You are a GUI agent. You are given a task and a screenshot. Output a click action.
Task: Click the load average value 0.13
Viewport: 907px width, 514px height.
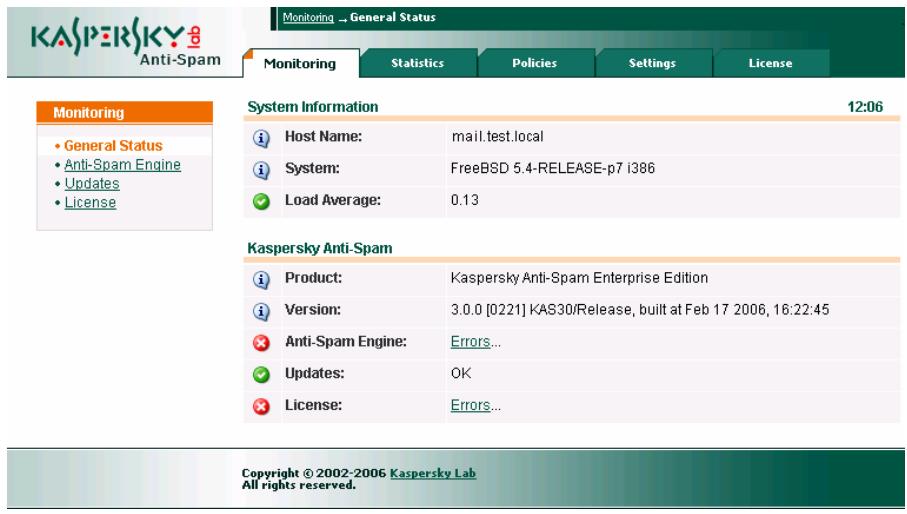tap(464, 200)
